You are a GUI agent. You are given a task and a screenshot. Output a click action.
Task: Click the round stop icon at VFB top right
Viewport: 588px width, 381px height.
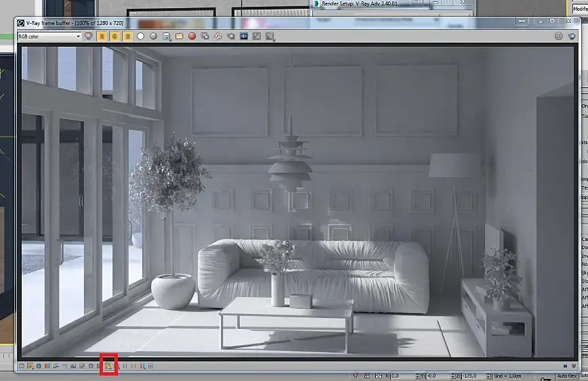point(559,36)
